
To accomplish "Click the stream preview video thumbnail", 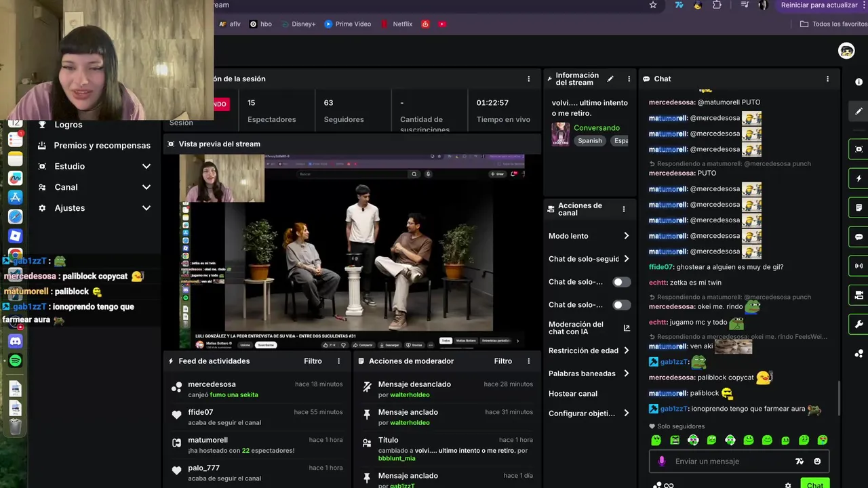I will (x=353, y=252).
